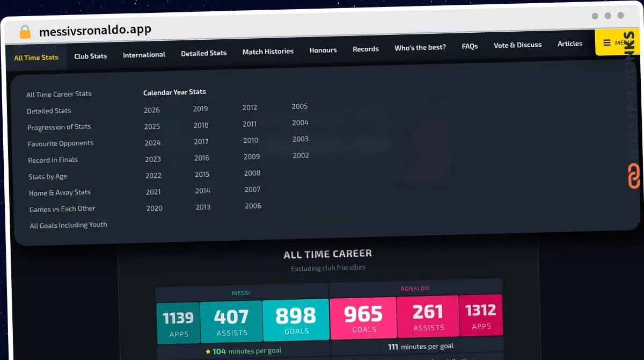Viewport: 644px width, 360px height.
Task: Select calendar year 2011
Action: (250, 124)
